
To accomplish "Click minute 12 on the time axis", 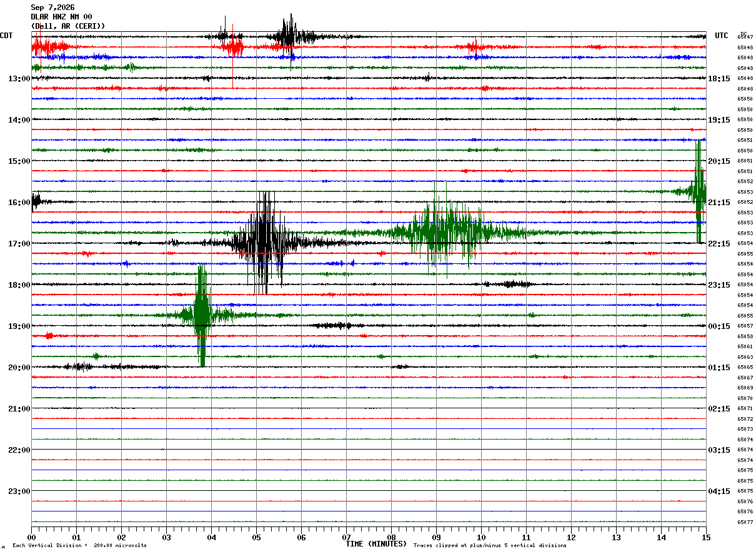I will [x=571, y=537].
